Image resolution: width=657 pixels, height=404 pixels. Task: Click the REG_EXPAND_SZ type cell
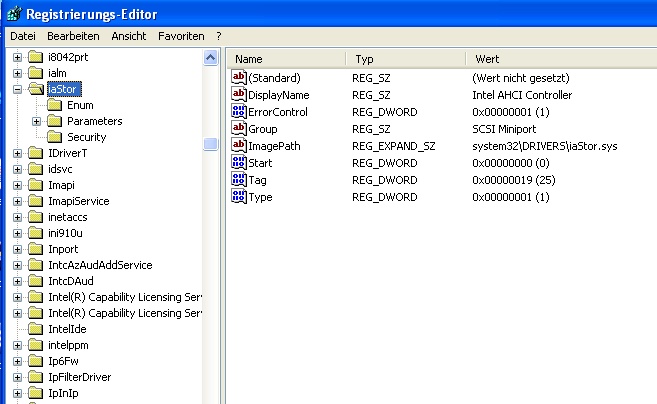click(x=393, y=146)
